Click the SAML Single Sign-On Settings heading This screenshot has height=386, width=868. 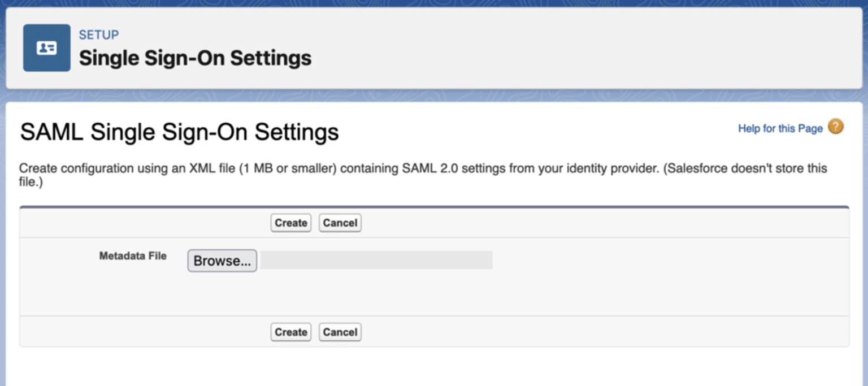point(179,132)
